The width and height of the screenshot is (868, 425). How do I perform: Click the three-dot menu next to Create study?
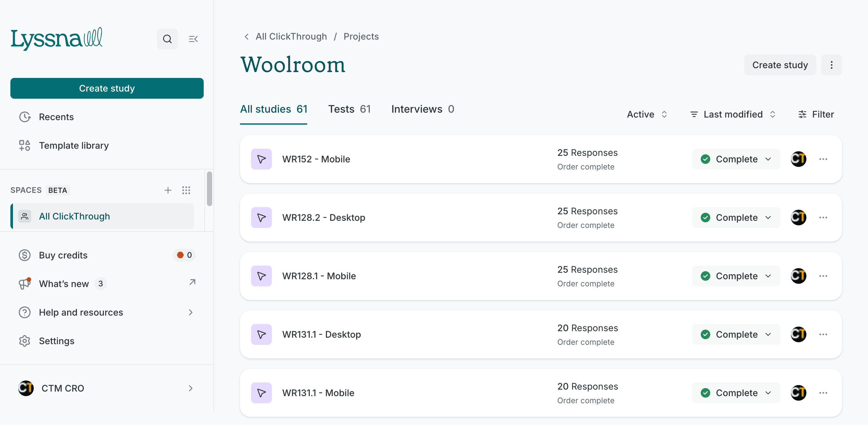[x=831, y=65]
